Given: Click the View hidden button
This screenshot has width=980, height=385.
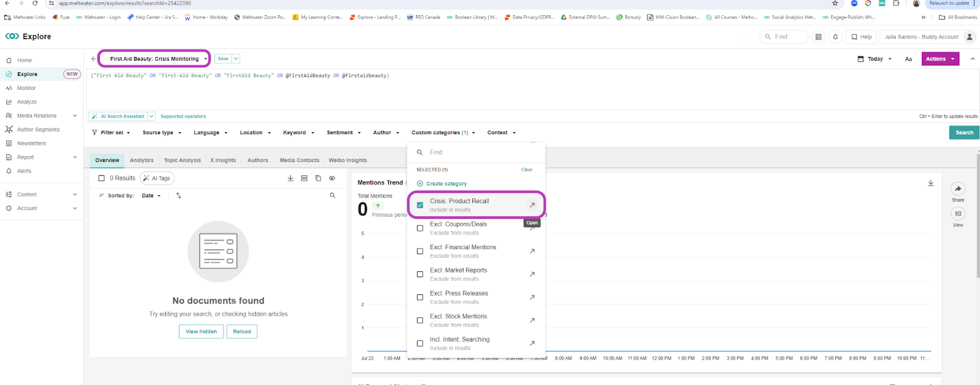Looking at the screenshot, I should pyautogui.click(x=201, y=332).
